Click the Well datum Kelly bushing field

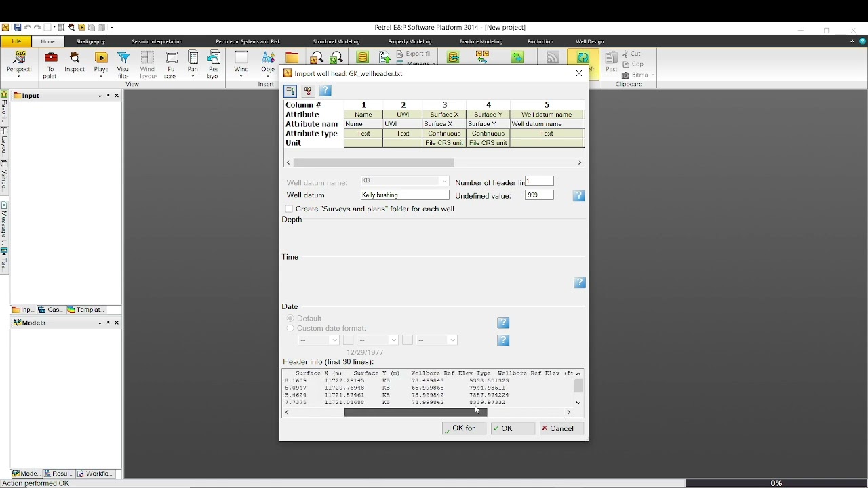405,195
